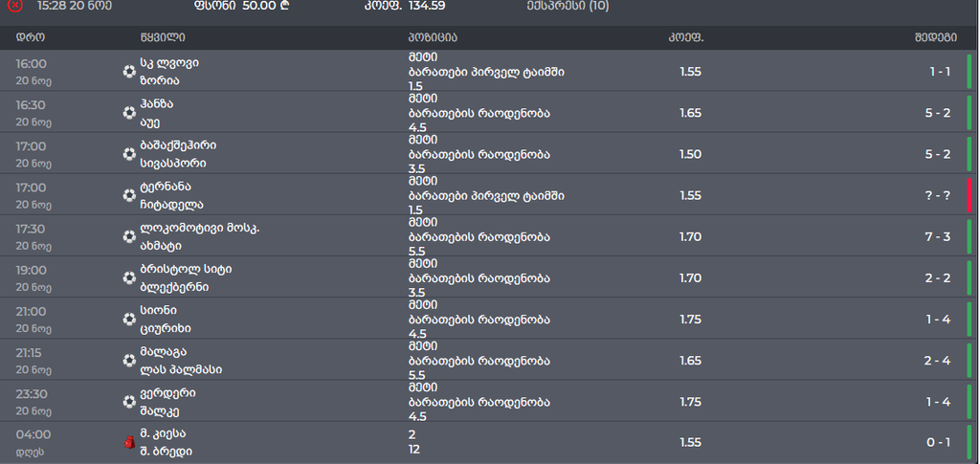Click the red lost-status bar for ტერნანა
980x464 pixels.
(x=969, y=195)
